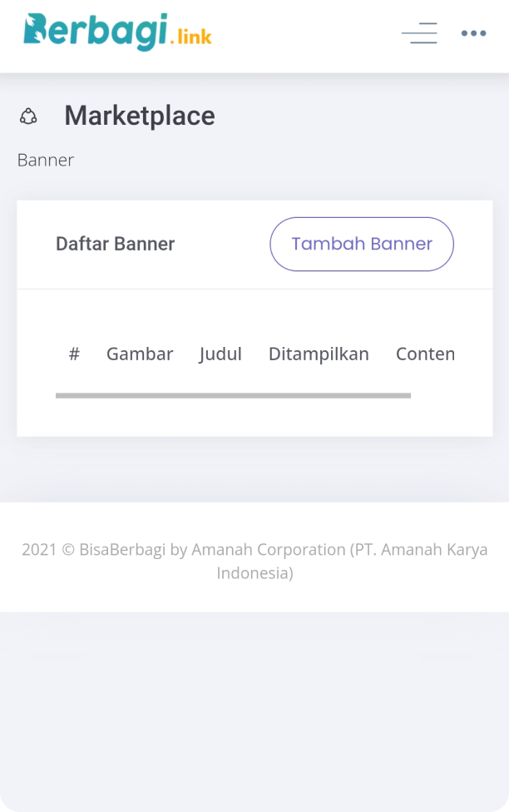Viewport: 509px width, 812px height.
Task: Select the Banner breadcrumb item
Action: coord(46,160)
